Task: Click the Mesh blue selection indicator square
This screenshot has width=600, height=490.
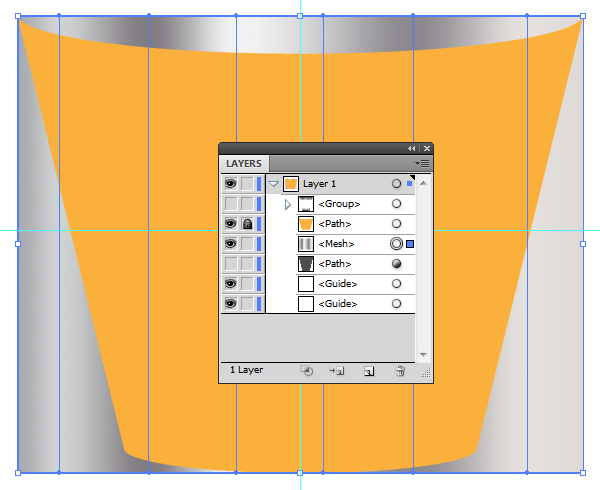Action: pyautogui.click(x=410, y=244)
